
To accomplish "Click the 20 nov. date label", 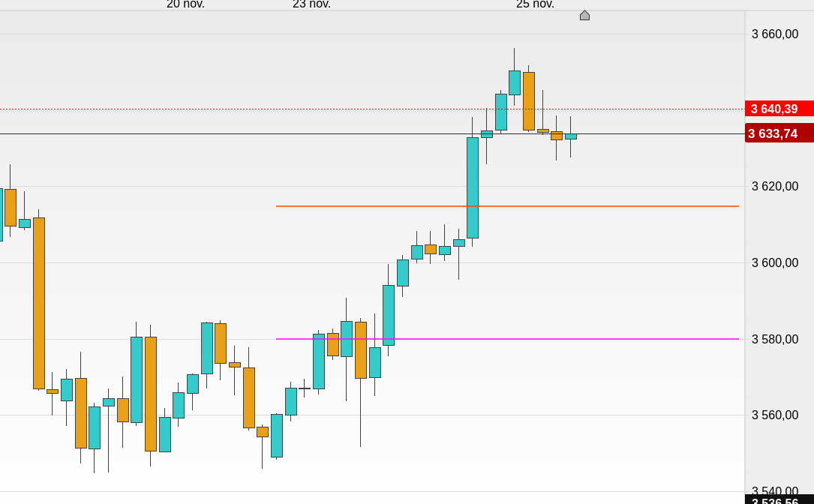I will (x=185, y=4).
